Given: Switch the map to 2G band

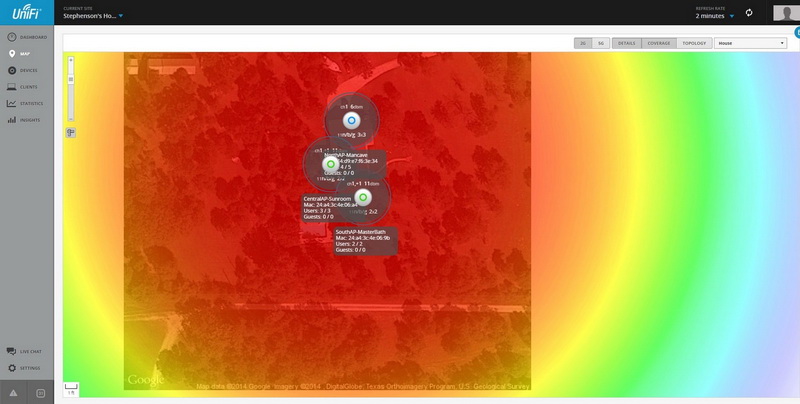Looking at the screenshot, I should click(x=582, y=43).
